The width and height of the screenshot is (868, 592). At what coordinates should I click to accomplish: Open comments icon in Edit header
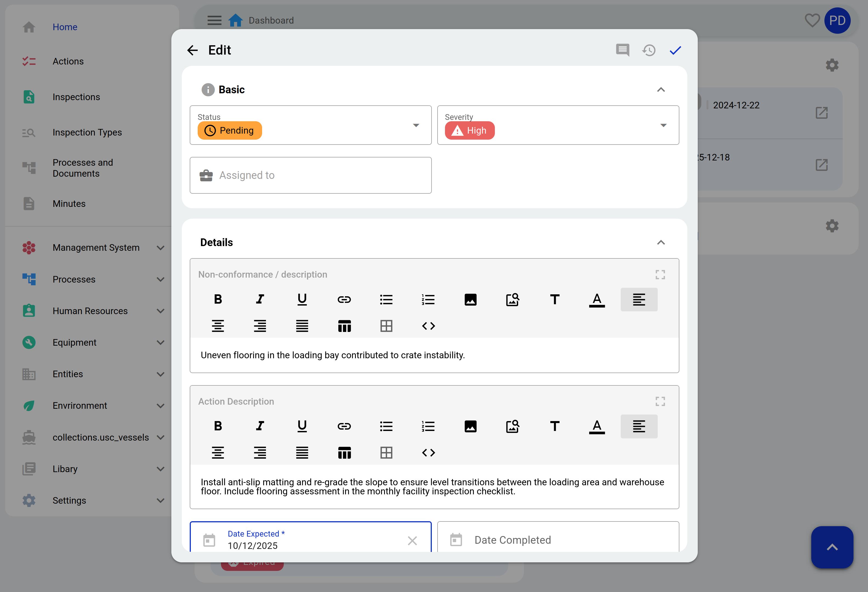tap(622, 50)
